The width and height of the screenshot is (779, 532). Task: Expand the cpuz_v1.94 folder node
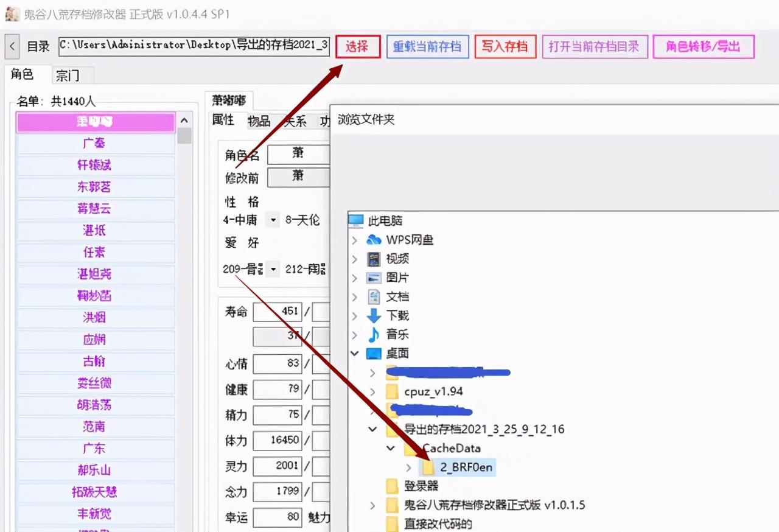coord(373,391)
